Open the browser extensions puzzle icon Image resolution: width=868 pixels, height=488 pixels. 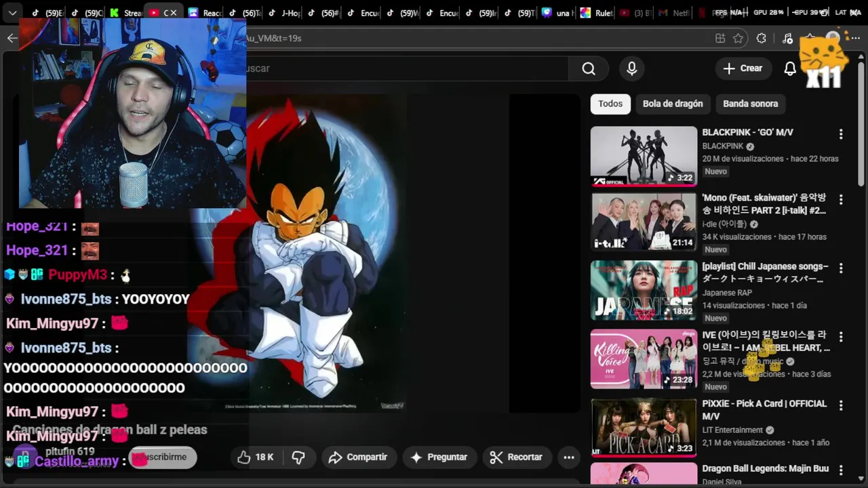[761, 39]
